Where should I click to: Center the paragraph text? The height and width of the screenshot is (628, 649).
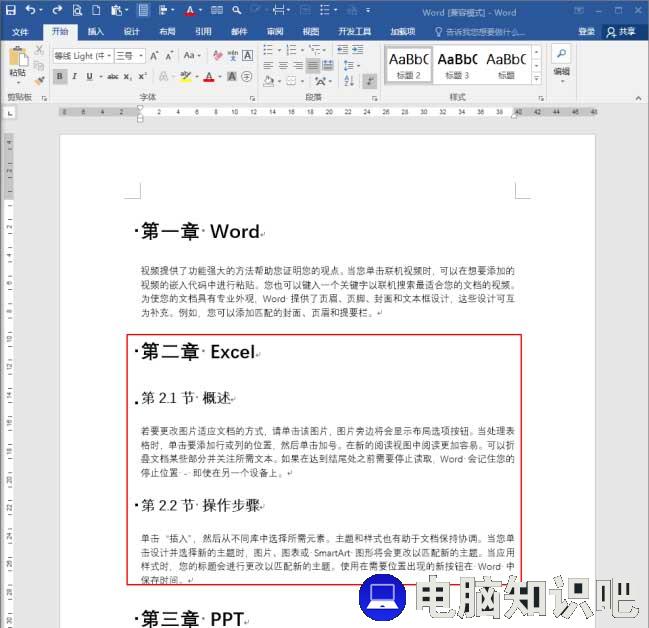pyautogui.click(x=283, y=65)
